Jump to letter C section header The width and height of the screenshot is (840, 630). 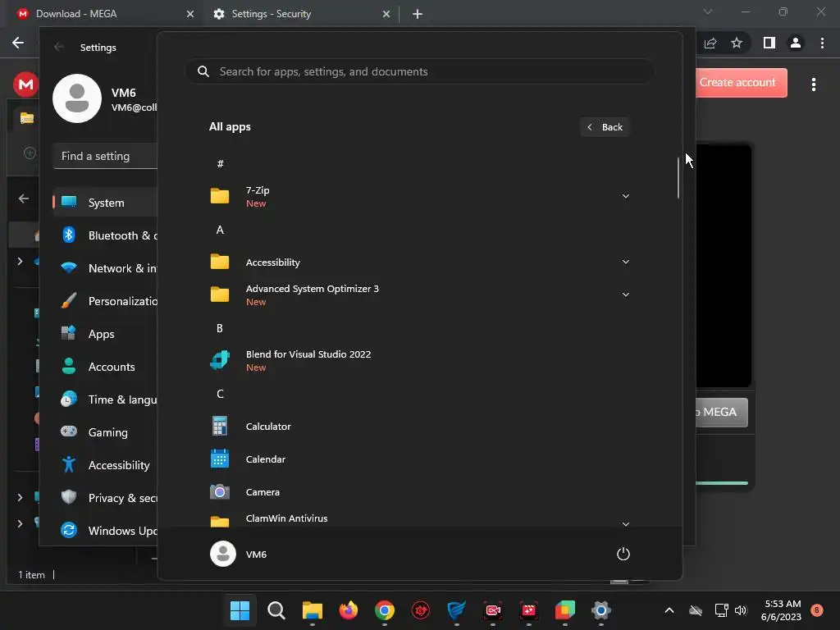(x=220, y=394)
